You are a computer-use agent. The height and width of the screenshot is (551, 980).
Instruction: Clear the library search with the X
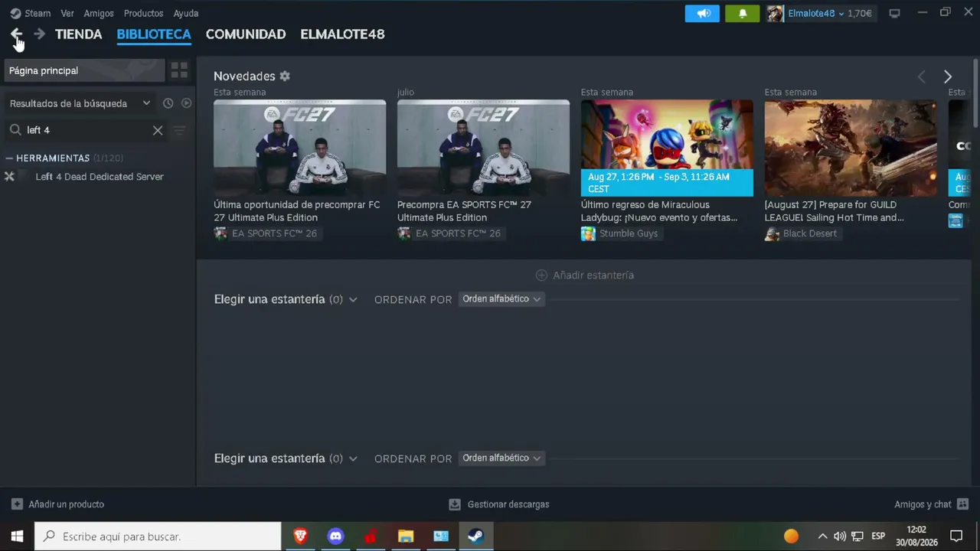click(x=158, y=130)
